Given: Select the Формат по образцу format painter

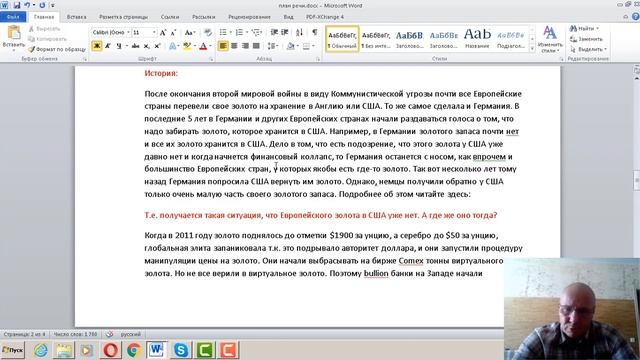Looking at the screenshot, I should (57, 49).
